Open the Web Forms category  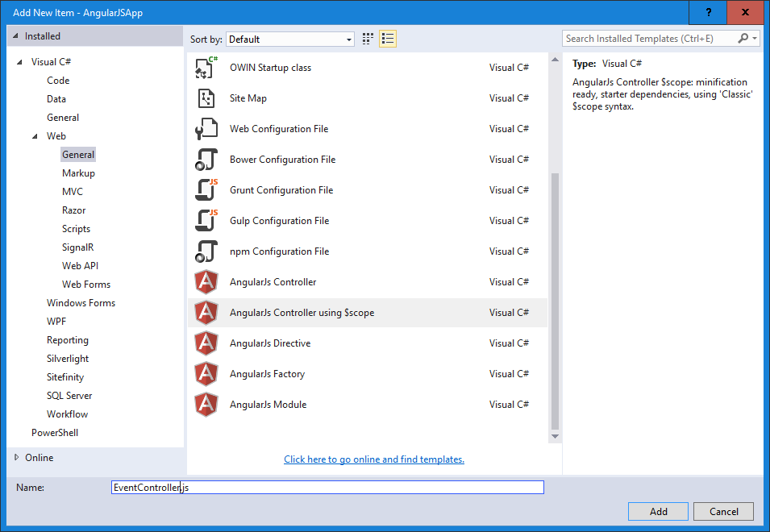coord(86,285)
